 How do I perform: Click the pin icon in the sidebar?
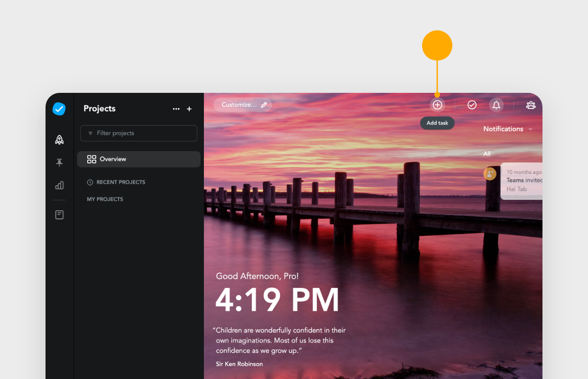[x=59, y=162]
